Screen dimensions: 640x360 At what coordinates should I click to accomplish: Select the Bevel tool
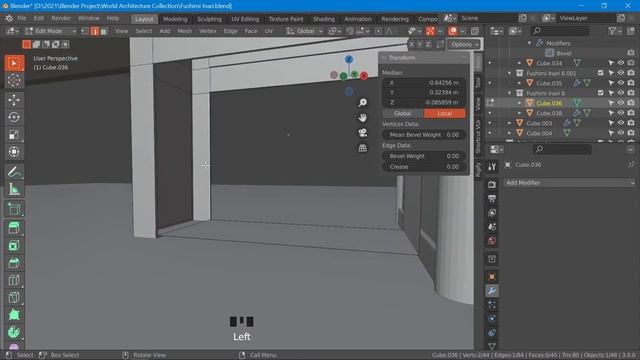coord(14,262)
